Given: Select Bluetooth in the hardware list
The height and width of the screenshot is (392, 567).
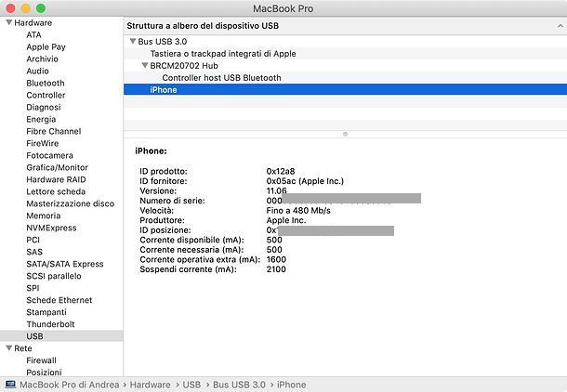Looking at the screenshot, I should pyautogui.click(x=46, y=83).
